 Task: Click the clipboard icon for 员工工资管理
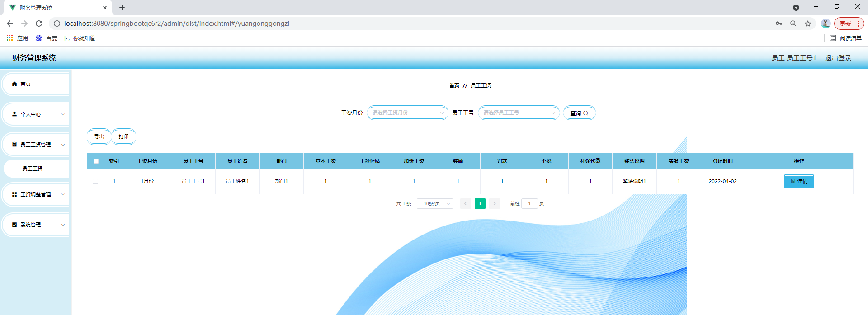[14, 145]
